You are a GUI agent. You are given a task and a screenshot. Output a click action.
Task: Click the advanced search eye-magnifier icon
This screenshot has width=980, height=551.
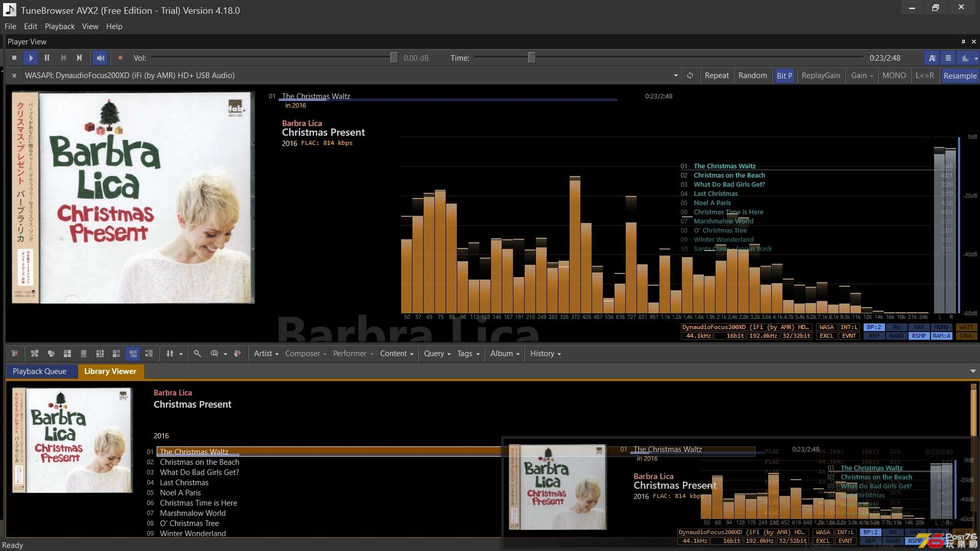(214, 354)
